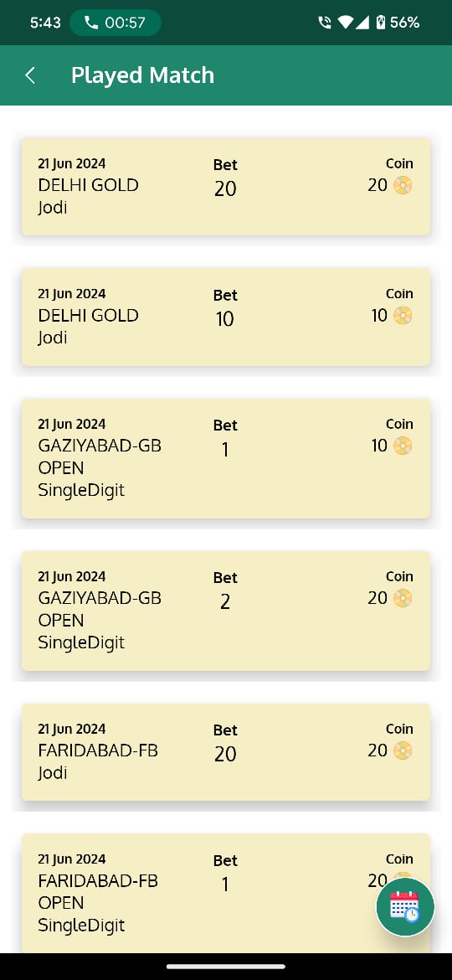Select Gaziyabad-GB Open SingleDigit bet 1 entry

point(226,458)
